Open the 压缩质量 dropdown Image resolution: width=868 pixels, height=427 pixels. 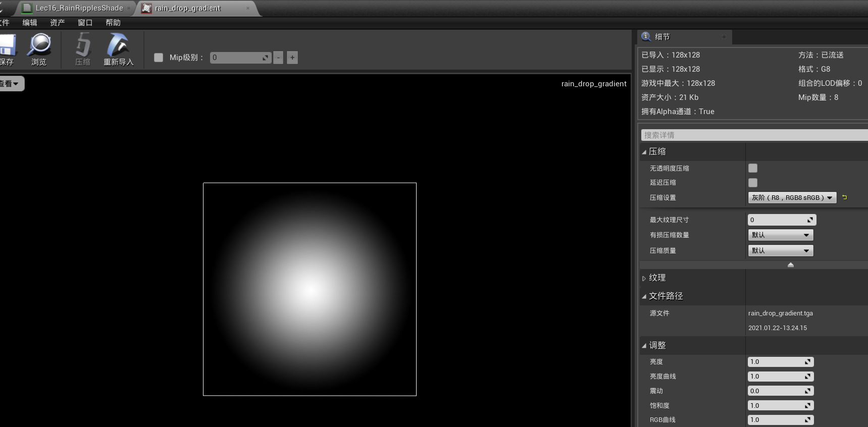(x=780, y=251)
